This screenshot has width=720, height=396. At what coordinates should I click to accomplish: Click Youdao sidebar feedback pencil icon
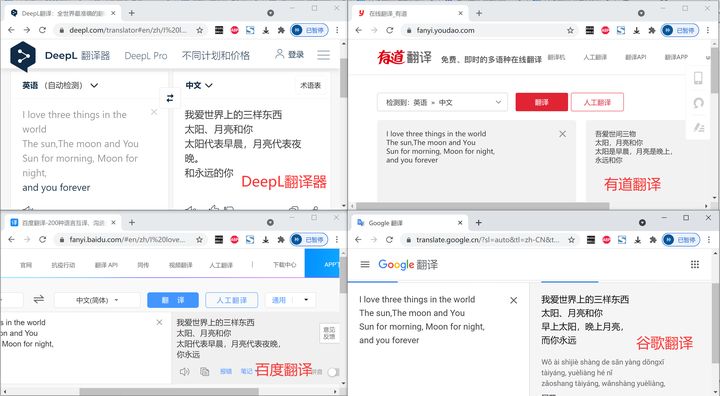coord(698,127)
